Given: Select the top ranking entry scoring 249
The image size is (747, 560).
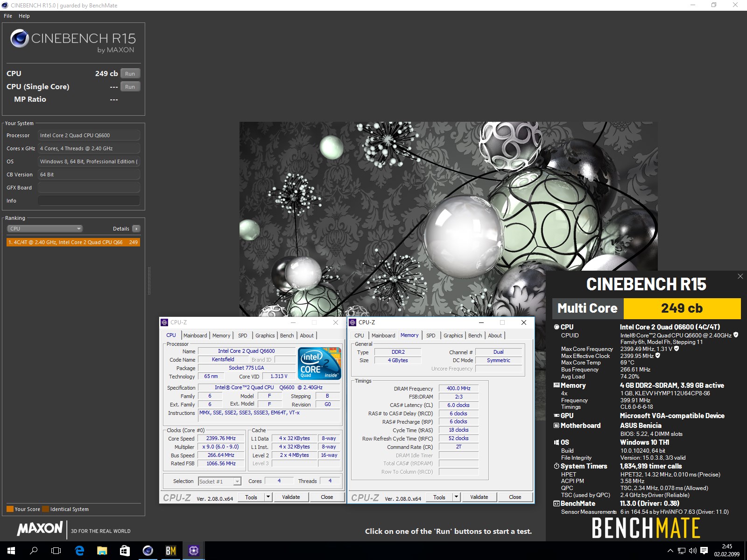Looking at the screenshot, I should 73,242.
